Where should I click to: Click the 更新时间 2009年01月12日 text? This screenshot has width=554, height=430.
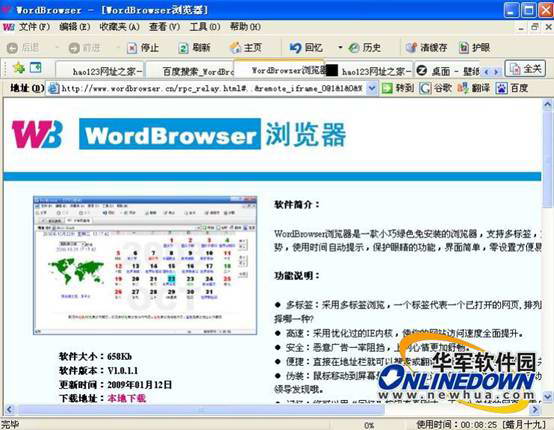click(116, 384)
